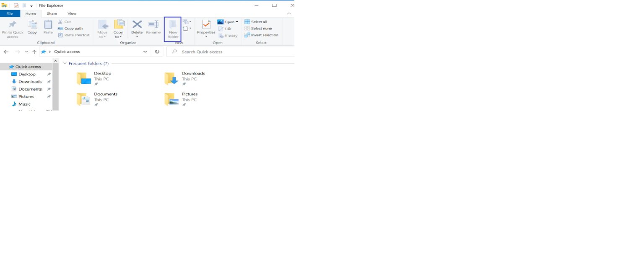The height and width of the screenshot is (262, 644).
Task: Open the Downloads folder from the sidebar
Action: tap(29, 81)
